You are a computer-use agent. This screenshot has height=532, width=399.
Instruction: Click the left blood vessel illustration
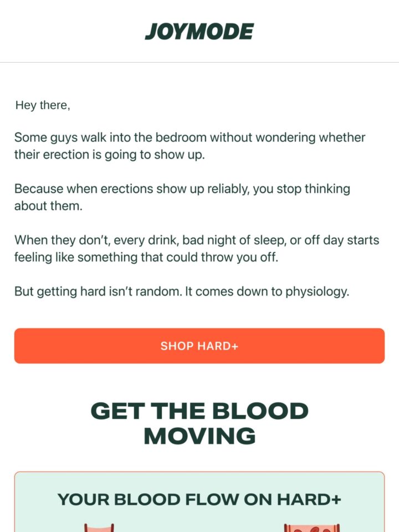[x=99, y=528]
